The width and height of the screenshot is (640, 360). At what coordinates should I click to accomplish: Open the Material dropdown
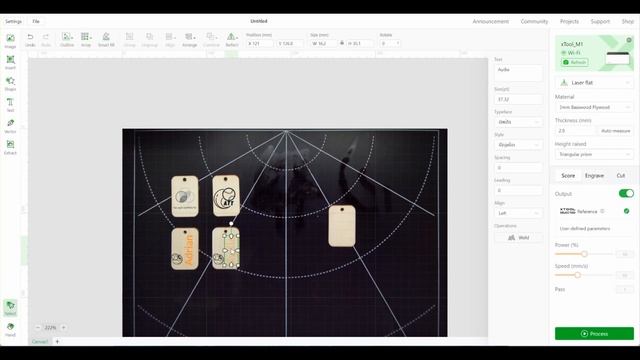(594, 107)
